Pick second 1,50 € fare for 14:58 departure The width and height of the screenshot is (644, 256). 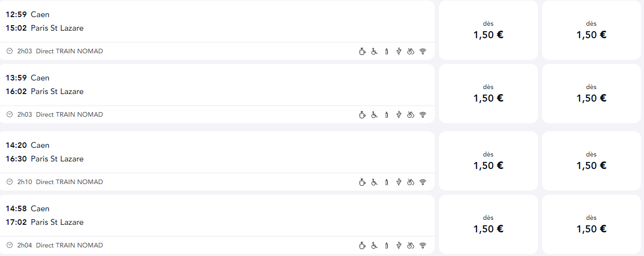coord(591,224)
